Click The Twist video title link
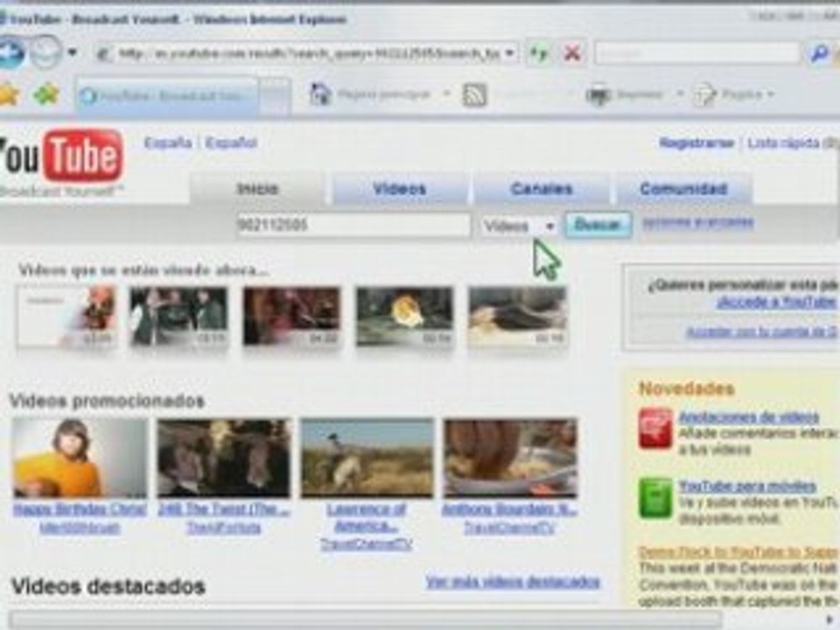Screen dimensions: 840x630 (x=224, y=509)
